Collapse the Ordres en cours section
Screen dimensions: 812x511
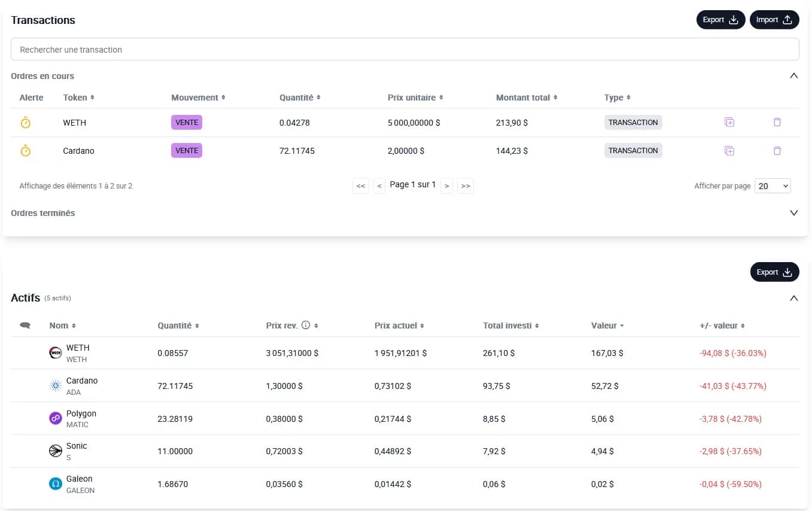point(794,75)
